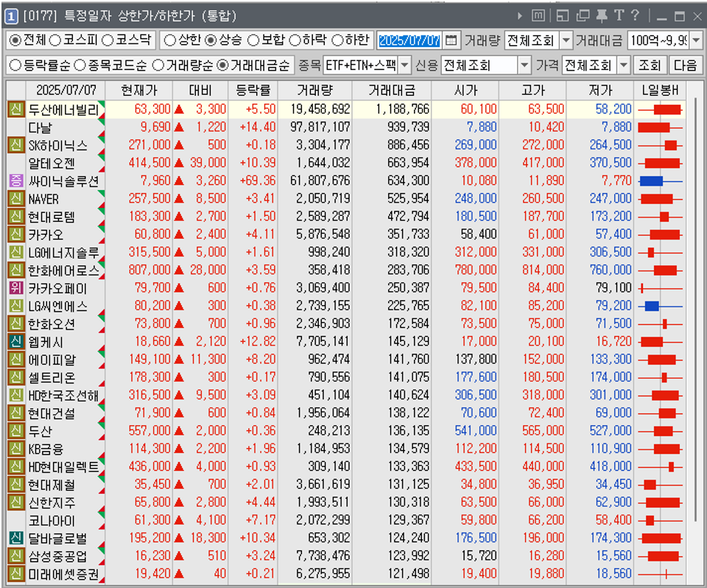Click the L일봉H column header

coord(660,90)
